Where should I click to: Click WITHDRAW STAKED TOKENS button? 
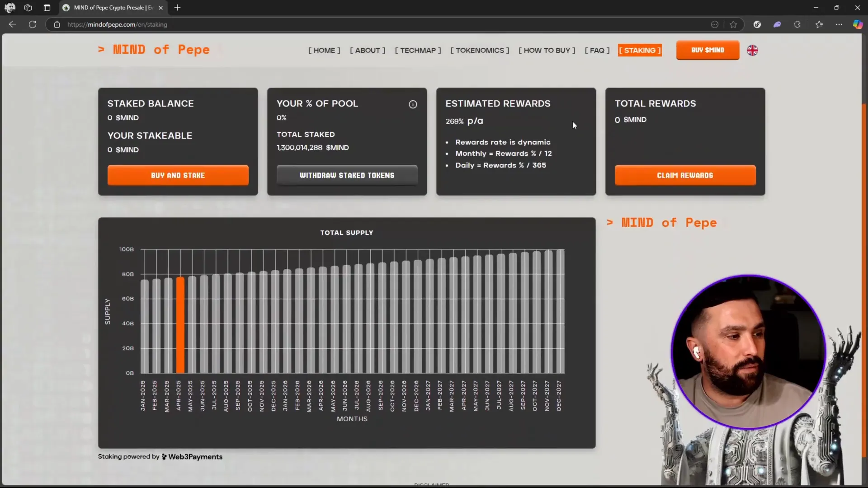[x=347, y=175]
